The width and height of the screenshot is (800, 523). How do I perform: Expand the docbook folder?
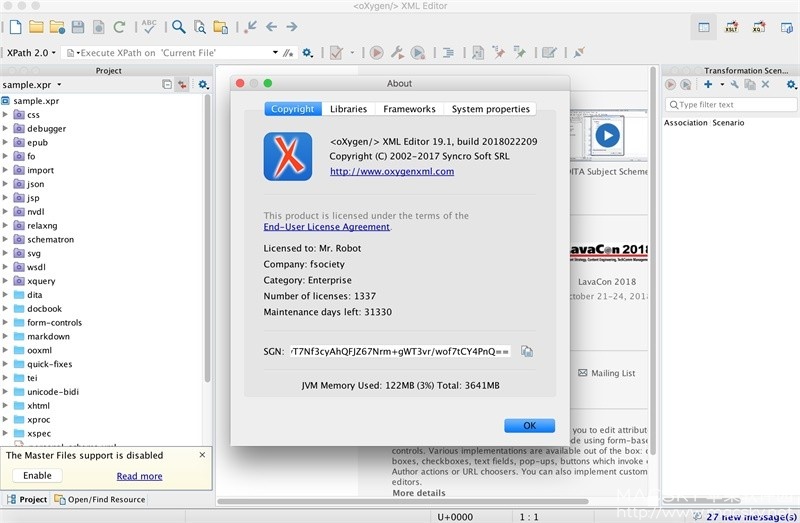point(5,308)
